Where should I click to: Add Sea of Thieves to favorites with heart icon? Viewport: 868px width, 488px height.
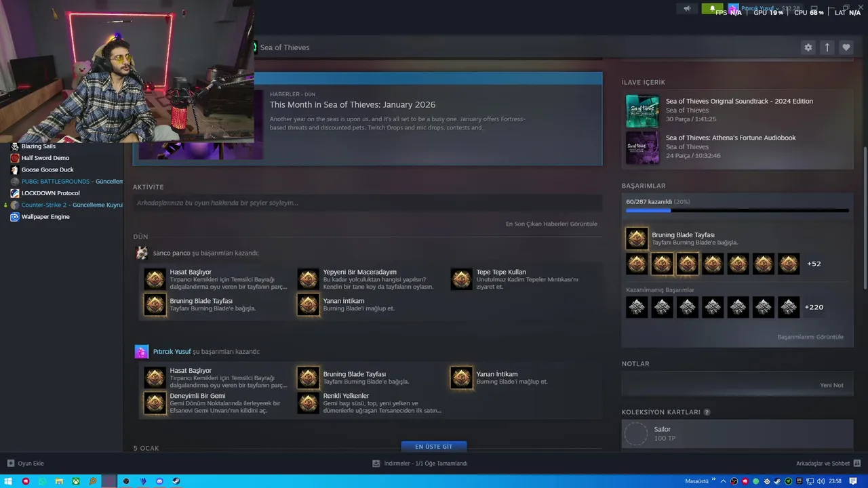(846, 47)
